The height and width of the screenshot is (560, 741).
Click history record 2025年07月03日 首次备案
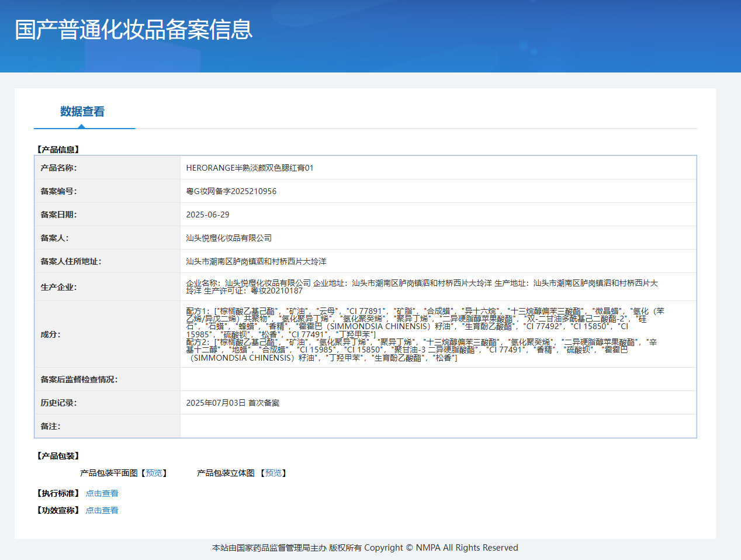(233, 403)
